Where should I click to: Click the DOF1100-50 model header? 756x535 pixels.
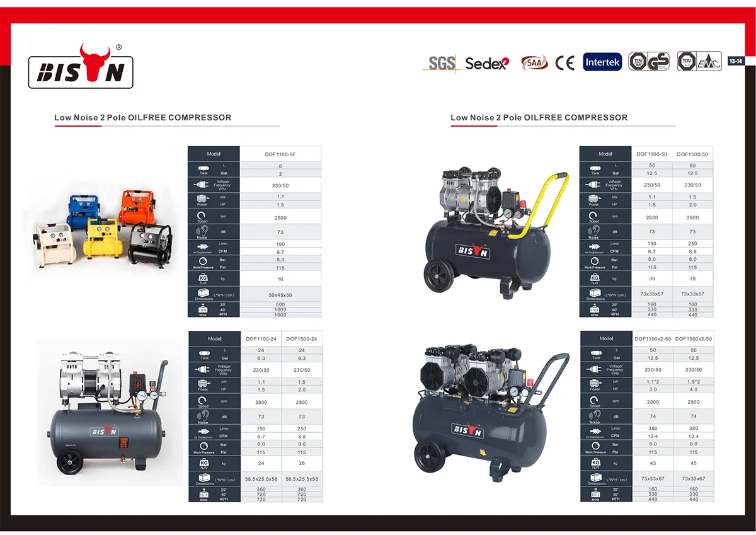pos(652,154)
